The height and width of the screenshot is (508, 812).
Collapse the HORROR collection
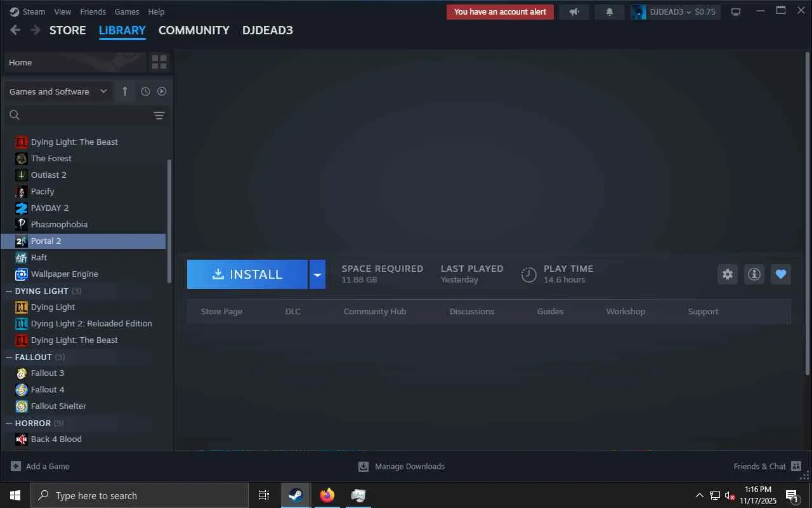(9, 423)
